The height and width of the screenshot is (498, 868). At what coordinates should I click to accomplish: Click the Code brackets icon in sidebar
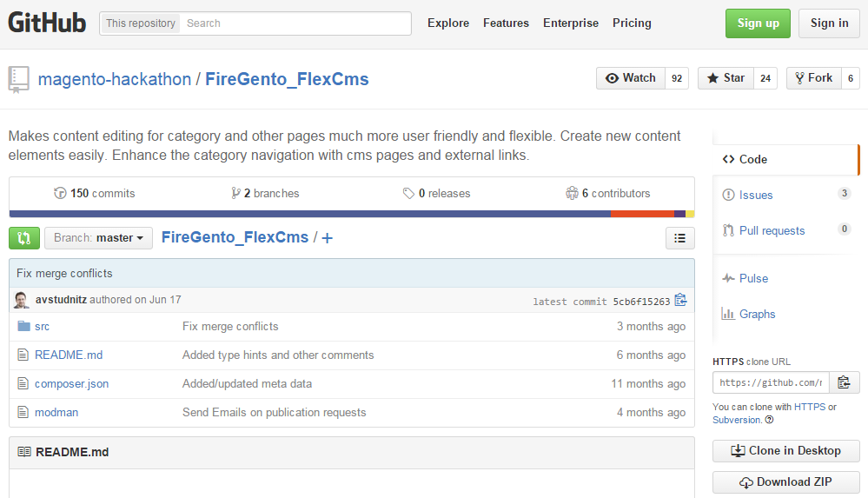(x=728, y=160)
